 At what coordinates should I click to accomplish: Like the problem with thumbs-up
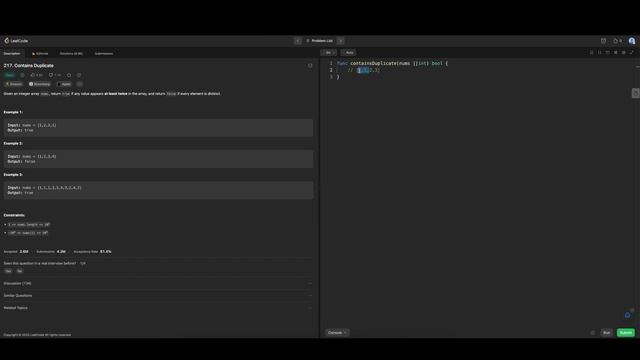pyautogui.click(x=36, y=75)
